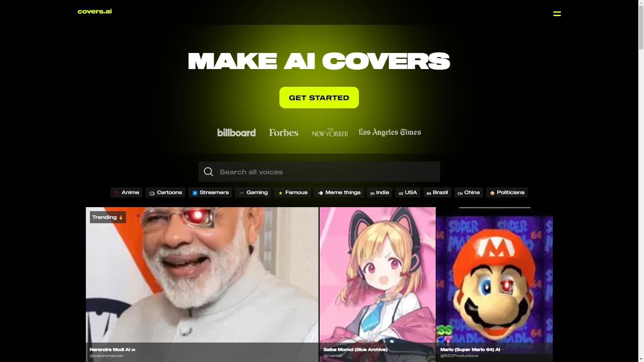Filter voices by India tag
Screen dimensions: 644x362
(x=379, y=192)
